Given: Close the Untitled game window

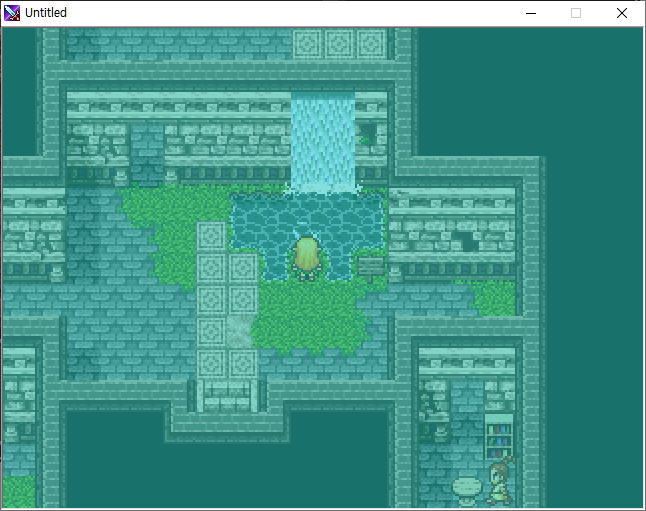Looking at the screenshot, I should tap(622, 13).
